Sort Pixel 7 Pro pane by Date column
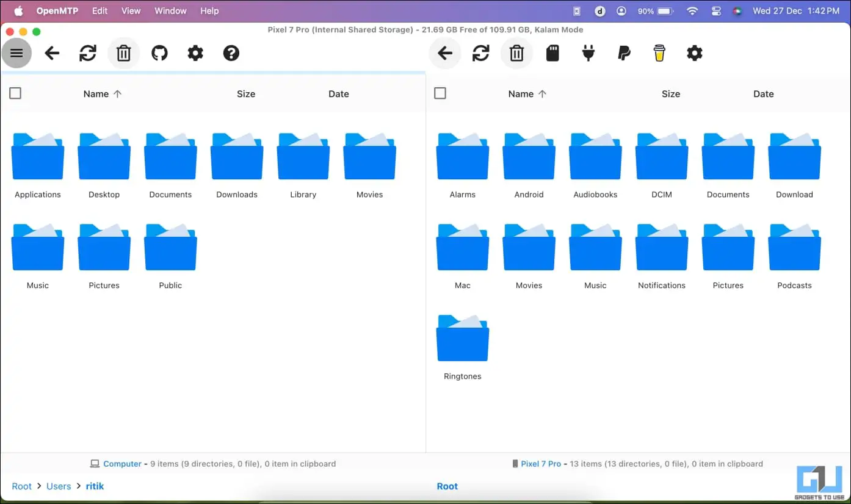 click(764, 94)
